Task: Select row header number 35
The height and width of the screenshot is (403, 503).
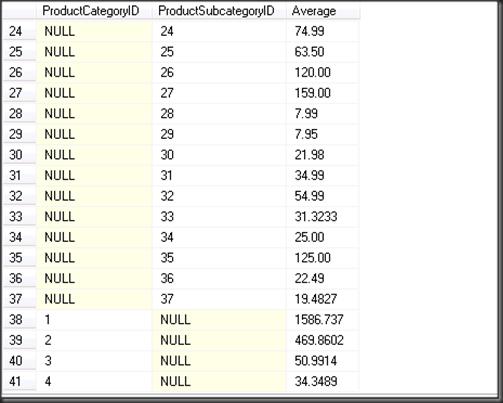Action: (19, 258)
